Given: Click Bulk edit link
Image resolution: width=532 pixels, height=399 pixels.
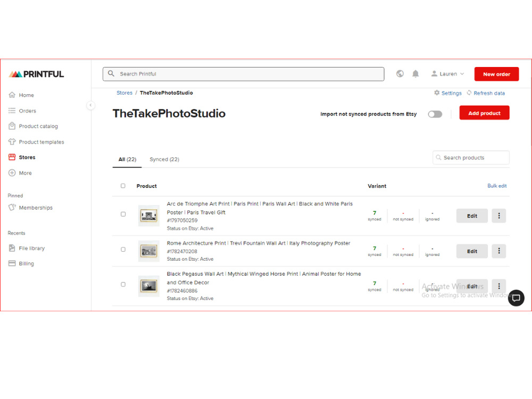Looking at the screenshot, I should pos(497,186).
